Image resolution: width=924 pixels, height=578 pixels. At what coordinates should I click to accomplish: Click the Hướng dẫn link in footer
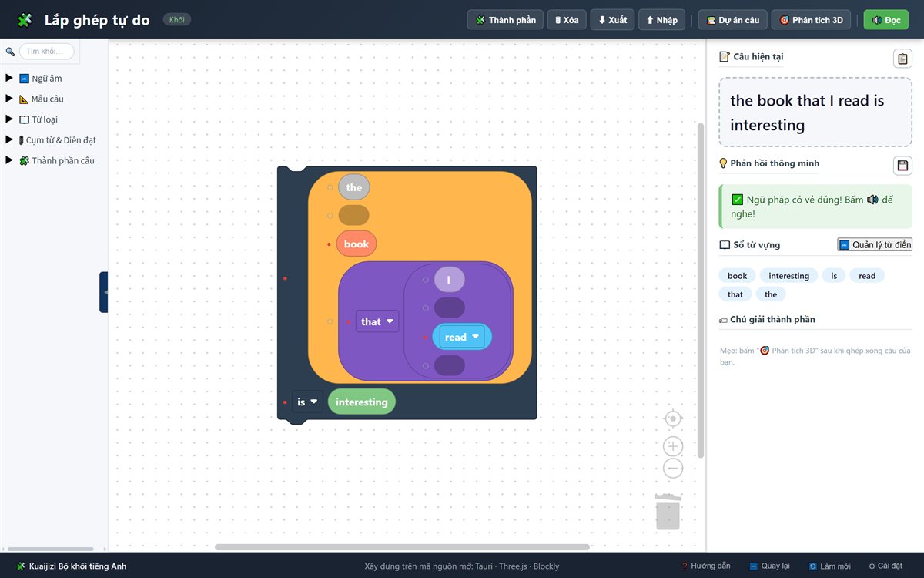pyautogui.click(x=705, y=566)
